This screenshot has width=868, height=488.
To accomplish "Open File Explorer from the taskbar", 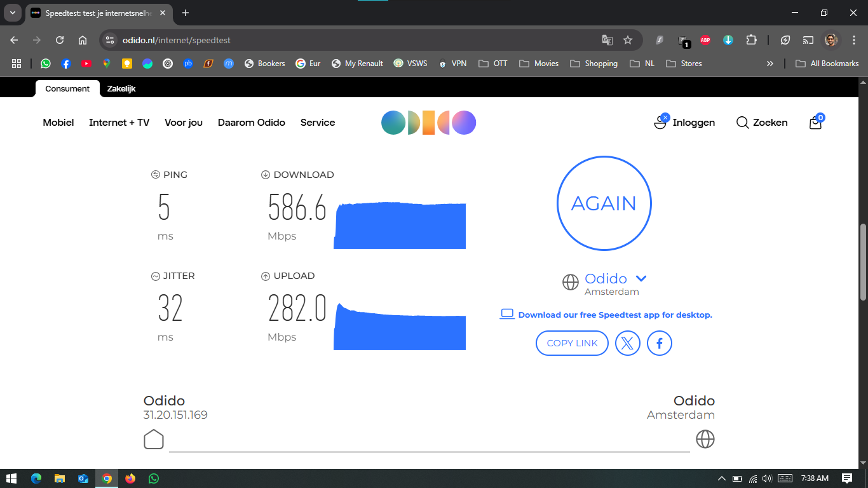I will (60, 478).
